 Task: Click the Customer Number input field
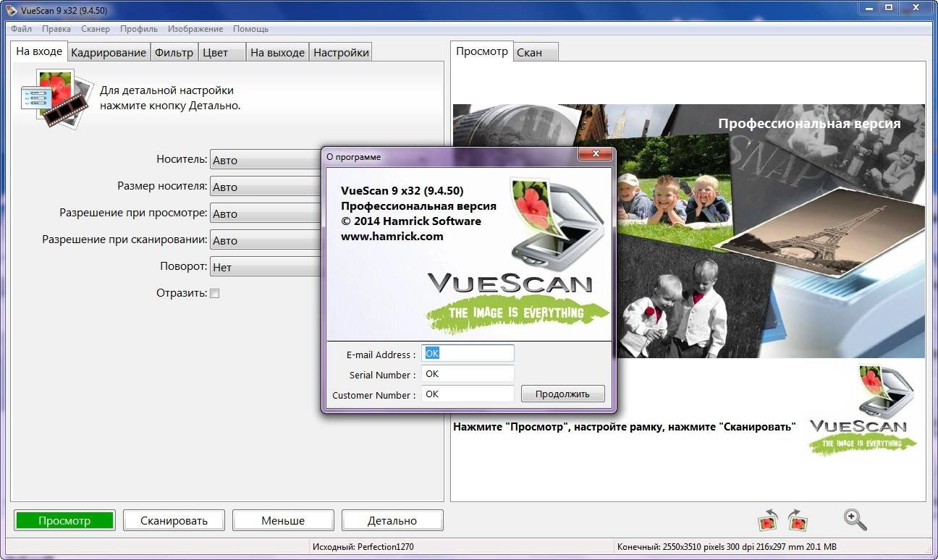[468, 394]
